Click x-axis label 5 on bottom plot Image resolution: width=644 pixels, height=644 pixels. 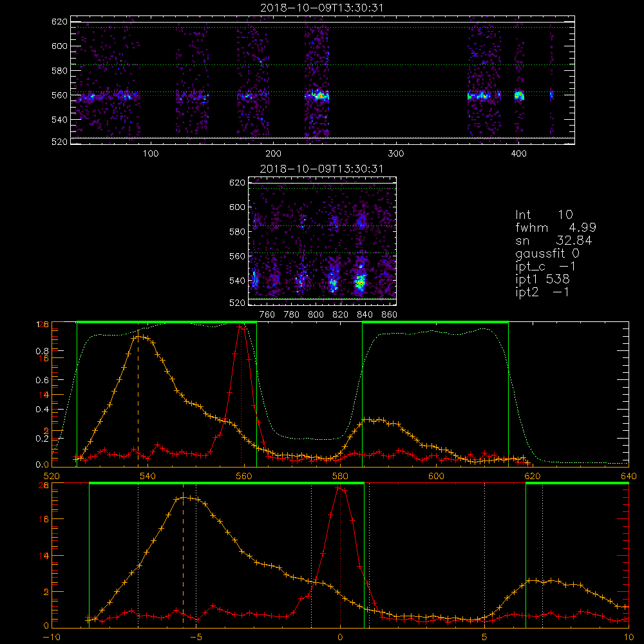[484, 637]
